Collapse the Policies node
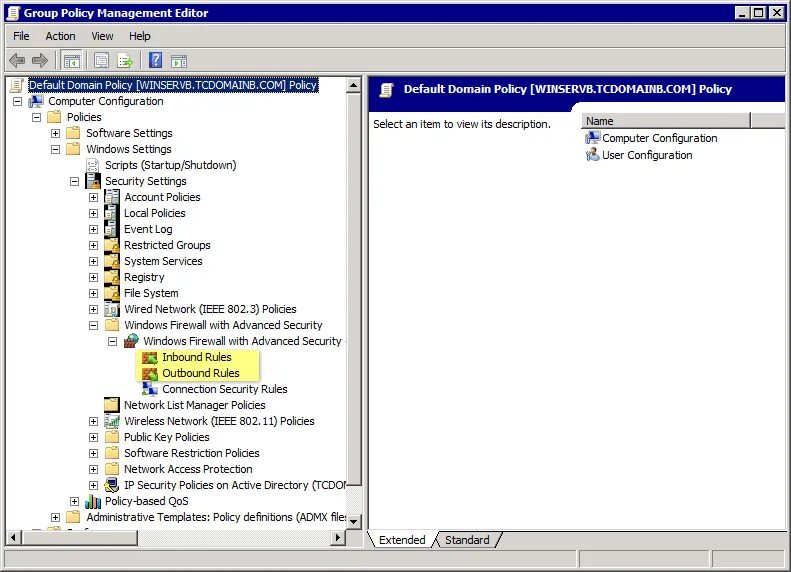 [36, 118]
